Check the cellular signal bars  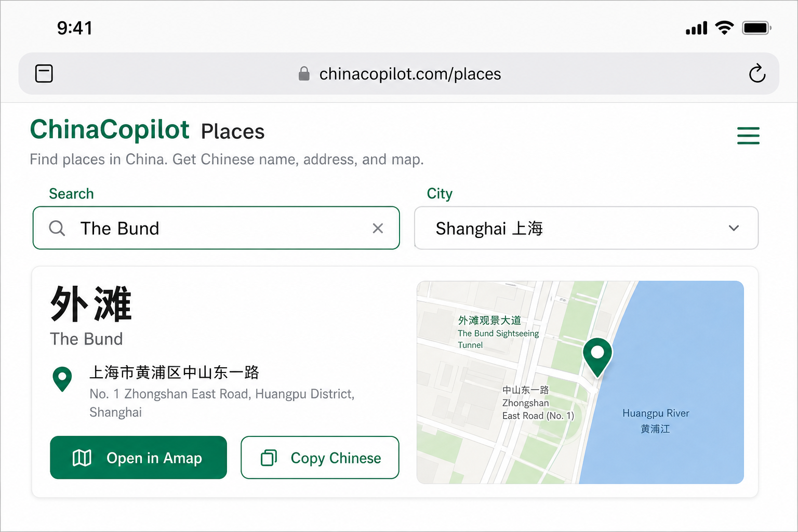(x=697, y=28)
